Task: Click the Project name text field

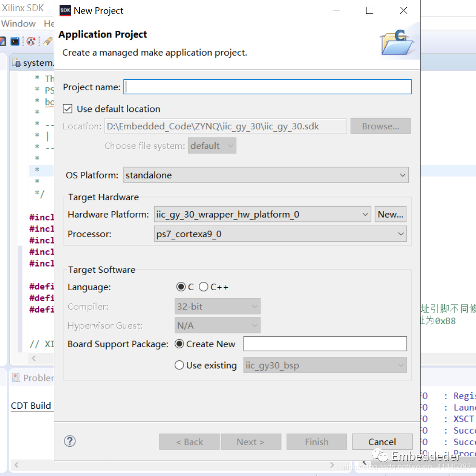Action: (x=268, y=87)
